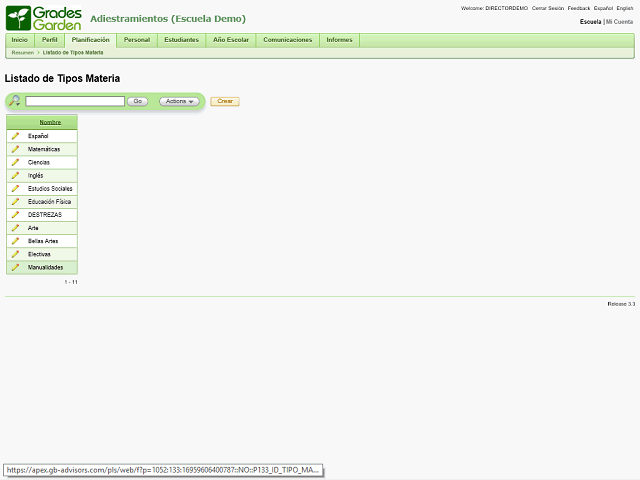This screenshot has height=480, width=640.
Task: Switch to the Estudiantes tab
Action: click(x=181, y=40)
